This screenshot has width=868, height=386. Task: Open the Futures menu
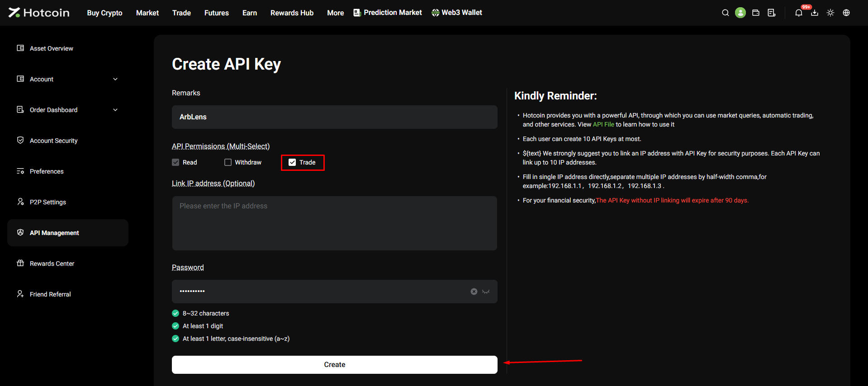click(217, 13)
